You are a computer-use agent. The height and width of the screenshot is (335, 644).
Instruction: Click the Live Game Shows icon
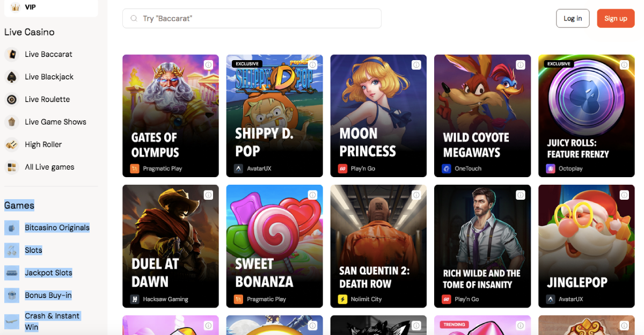[11, 122]
